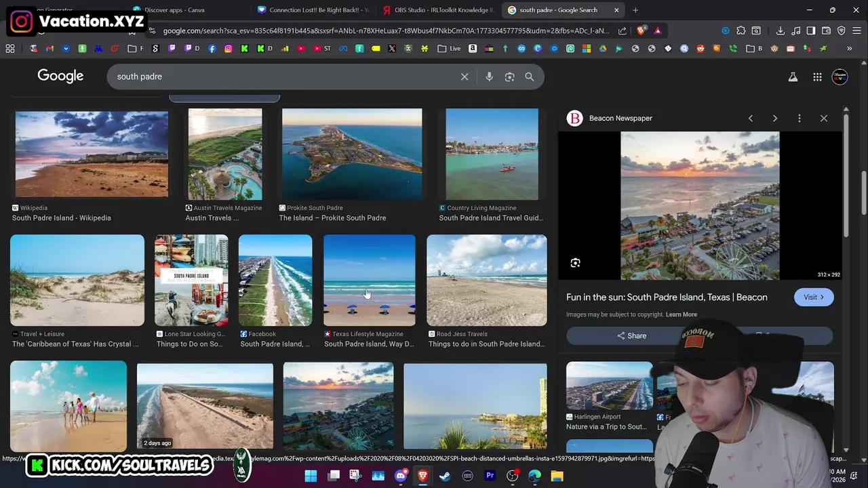868x488 pixels.
Task: Open a new browser tab
Action: pos(635,10)
